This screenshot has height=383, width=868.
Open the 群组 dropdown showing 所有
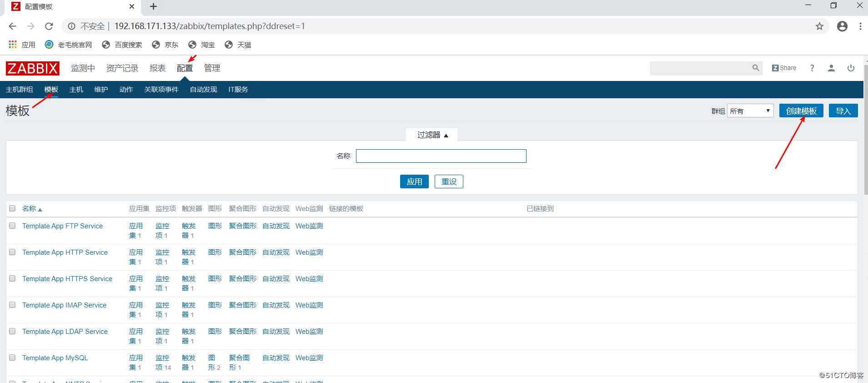pyautogui.click(x=750, y=111)
